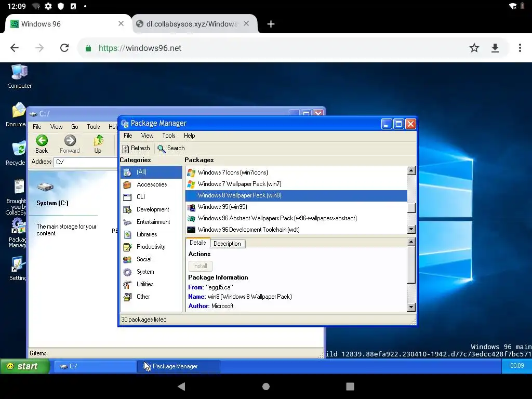Image resolution: width=532 pixels, height=399 pixels.
Task: Click C:/ taskbar button
Action: (96, 366)
